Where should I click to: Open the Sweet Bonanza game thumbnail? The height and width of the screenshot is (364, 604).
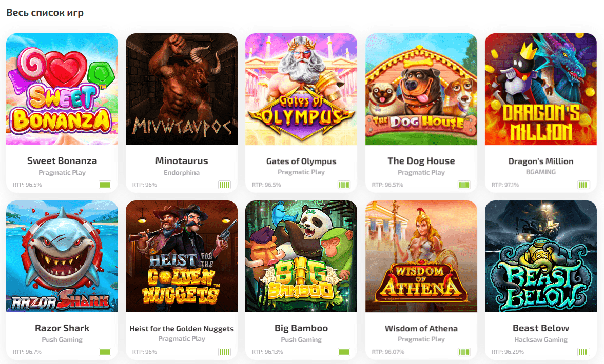(x=62, y=89)
